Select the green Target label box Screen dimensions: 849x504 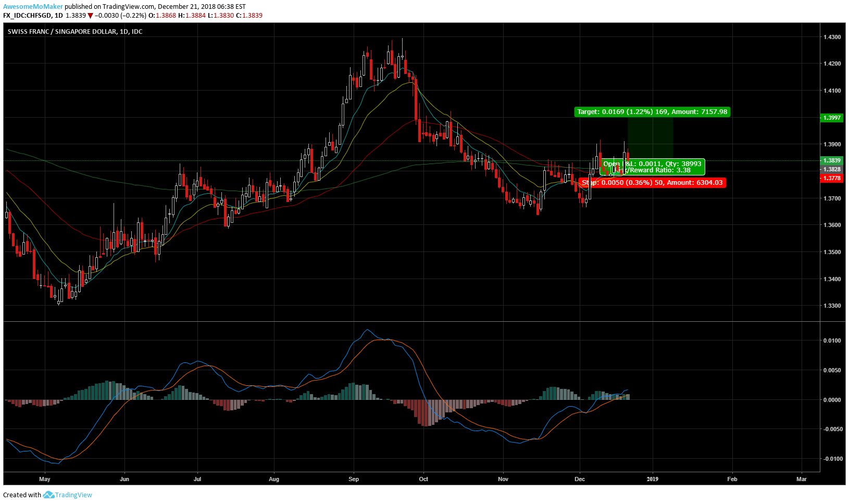(x=652, y=111)
